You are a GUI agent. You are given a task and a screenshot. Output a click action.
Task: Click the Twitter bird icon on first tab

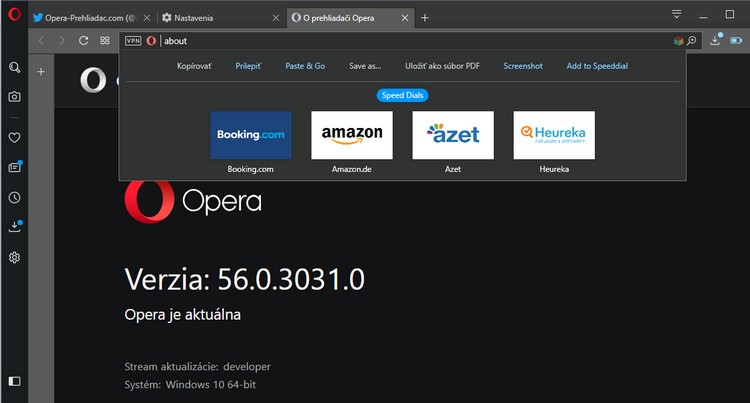(38, 18)
